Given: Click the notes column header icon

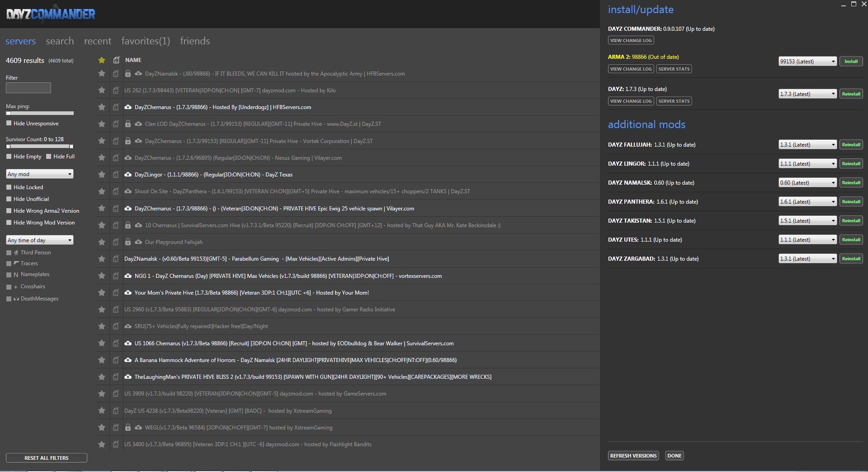Looking at the screenshot, I should 116,60.
